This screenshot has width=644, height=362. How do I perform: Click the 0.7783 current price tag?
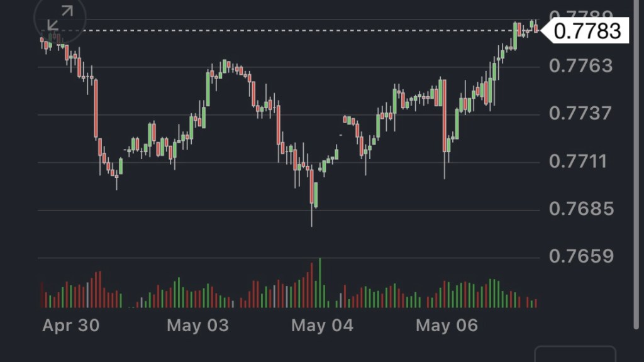588,31
